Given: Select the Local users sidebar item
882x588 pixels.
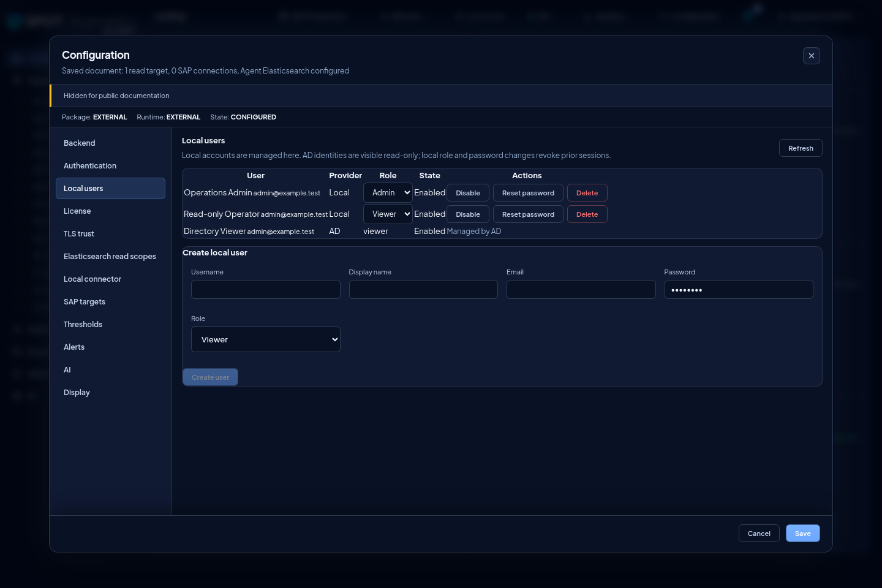Looking at the screenshot, I should [110, 189].
